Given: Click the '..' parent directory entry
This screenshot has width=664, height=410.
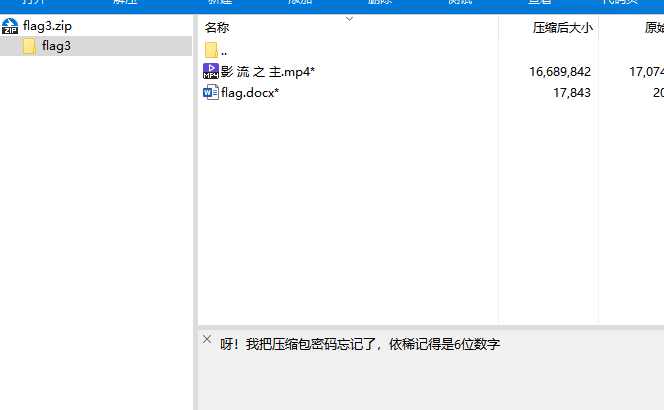Looking at the screenshot, I should (x=224, y=51).
